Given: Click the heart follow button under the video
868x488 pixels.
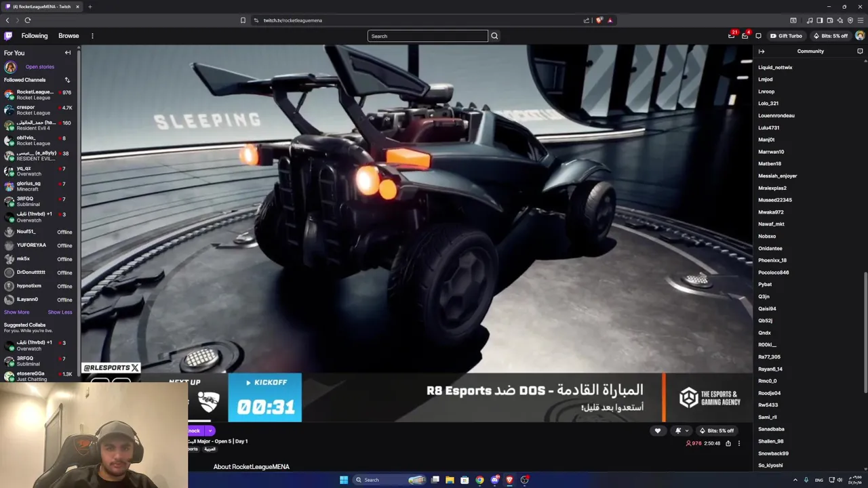Looking at the screenshot, I should [x=657, y=430].
